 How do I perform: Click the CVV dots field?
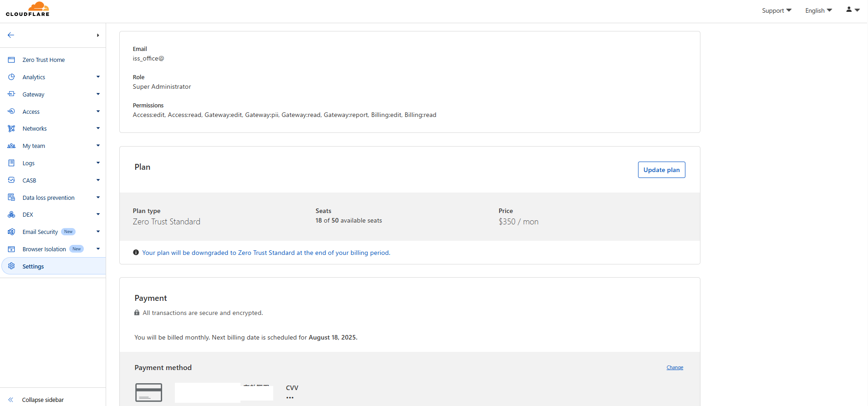tap(290, 398)
